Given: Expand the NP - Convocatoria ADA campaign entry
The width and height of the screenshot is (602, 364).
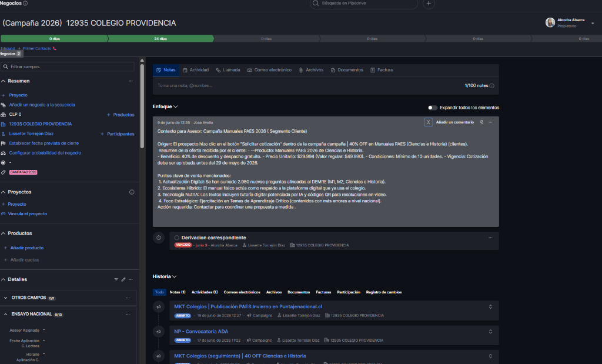Looking at the screenshot, I should pos(491,332).
